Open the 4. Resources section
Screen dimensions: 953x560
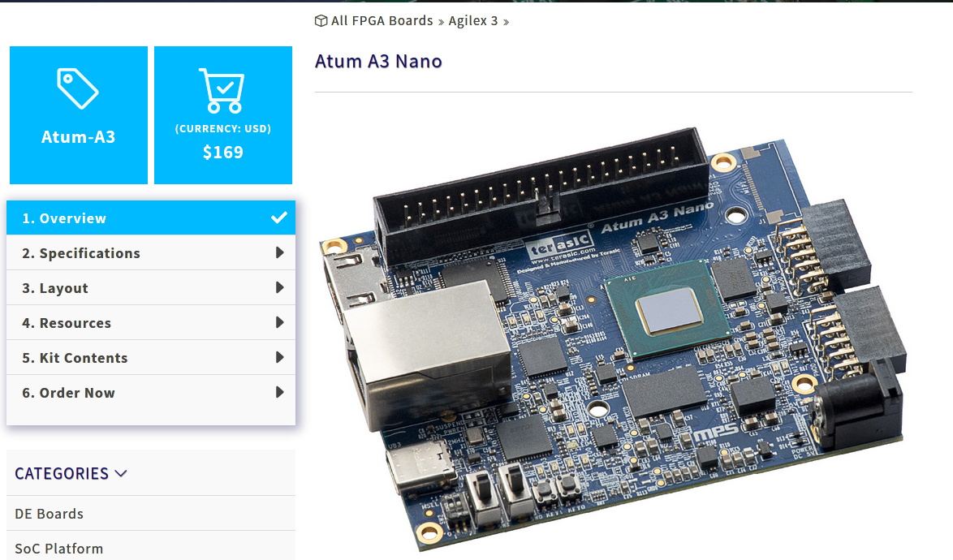click(151, 322)
